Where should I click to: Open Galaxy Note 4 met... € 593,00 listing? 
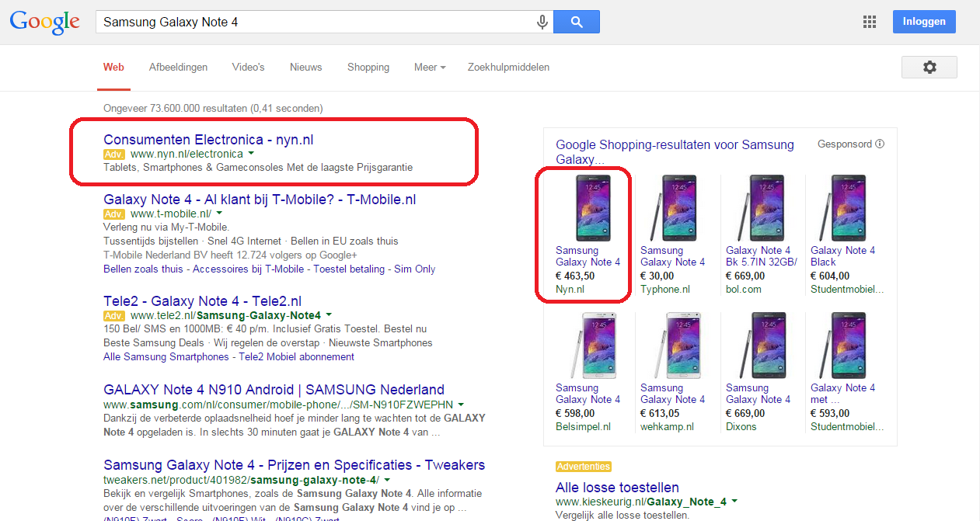point(842,394)
